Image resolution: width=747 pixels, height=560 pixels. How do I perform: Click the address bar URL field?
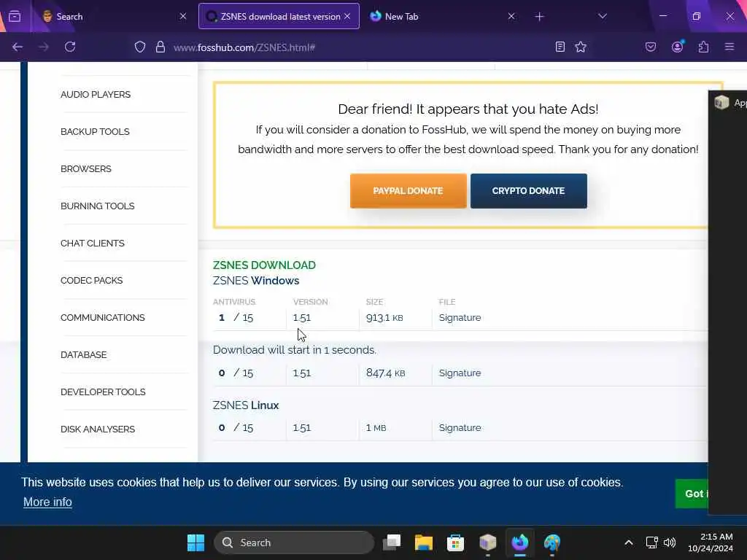[357, 47]
